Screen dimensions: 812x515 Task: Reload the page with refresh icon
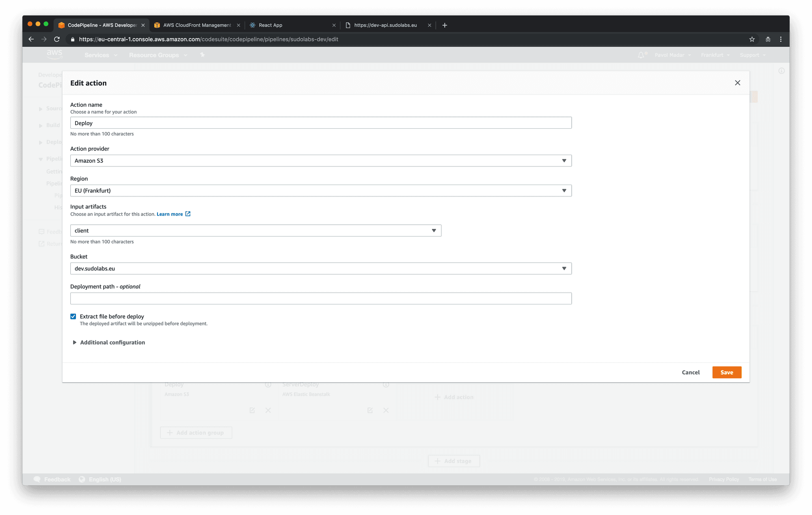click(57, 39)
